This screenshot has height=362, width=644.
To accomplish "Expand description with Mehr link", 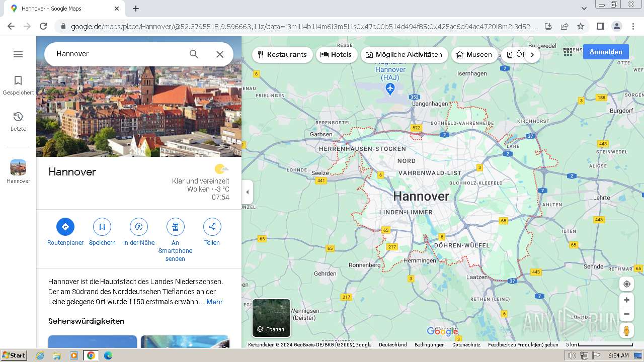I will 214,302.
